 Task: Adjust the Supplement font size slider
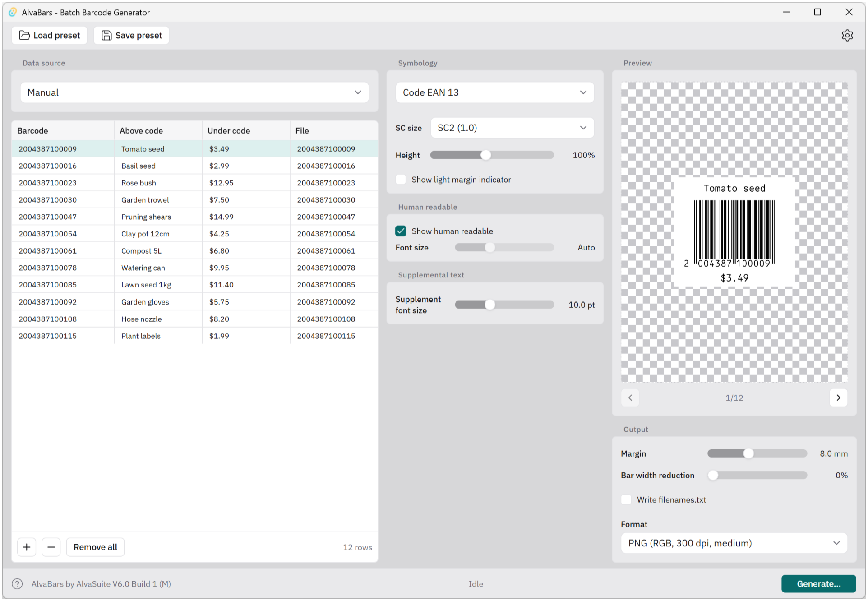pos(504,305)
